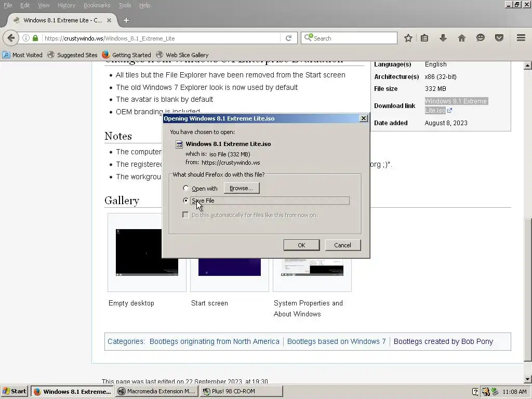
Task: Click the URL address bar
Action: coord(161,38)
